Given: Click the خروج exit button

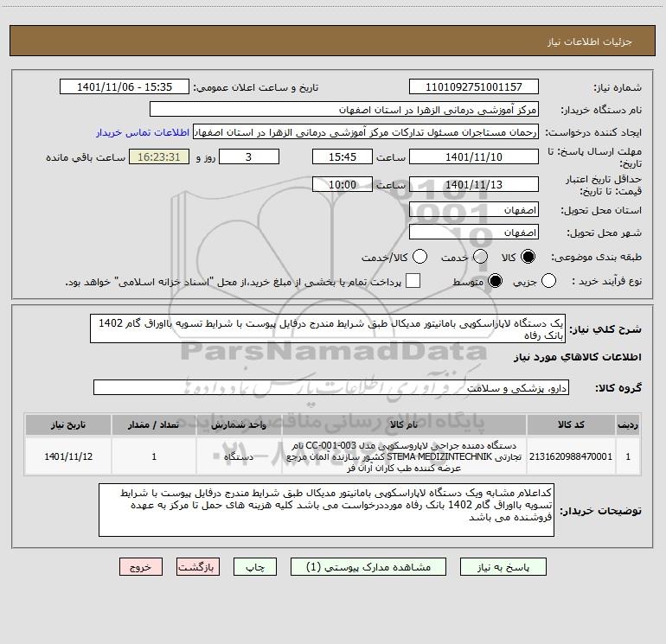Looking at the screenshot, I should coord(141,567).
